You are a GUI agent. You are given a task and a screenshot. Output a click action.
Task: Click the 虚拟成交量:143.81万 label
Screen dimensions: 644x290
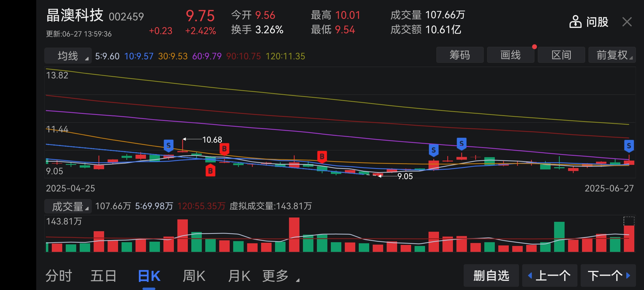point(271,206)
